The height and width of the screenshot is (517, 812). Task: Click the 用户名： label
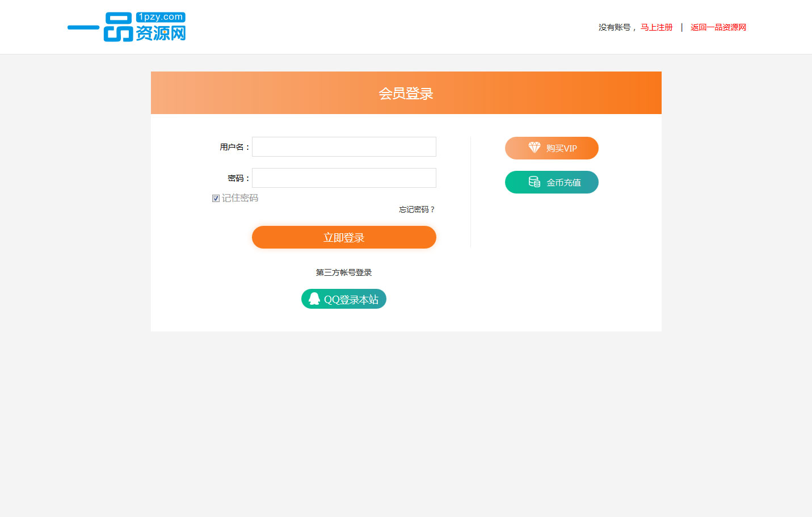click(x=235, y=147)
